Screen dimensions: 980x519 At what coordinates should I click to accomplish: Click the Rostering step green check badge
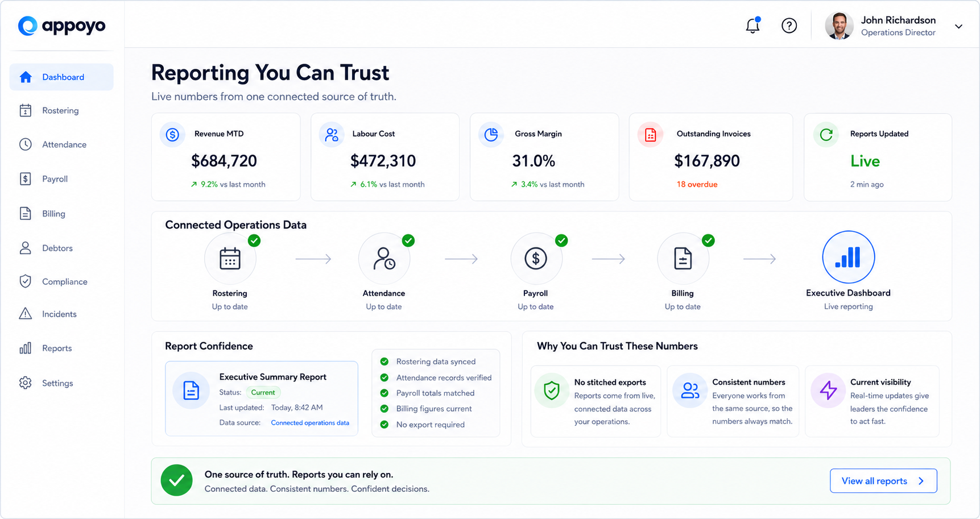pos(254,240)
